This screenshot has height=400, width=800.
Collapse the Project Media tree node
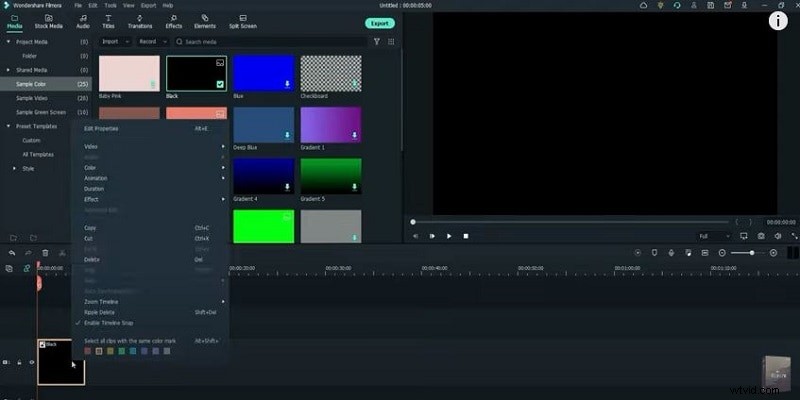9,42
